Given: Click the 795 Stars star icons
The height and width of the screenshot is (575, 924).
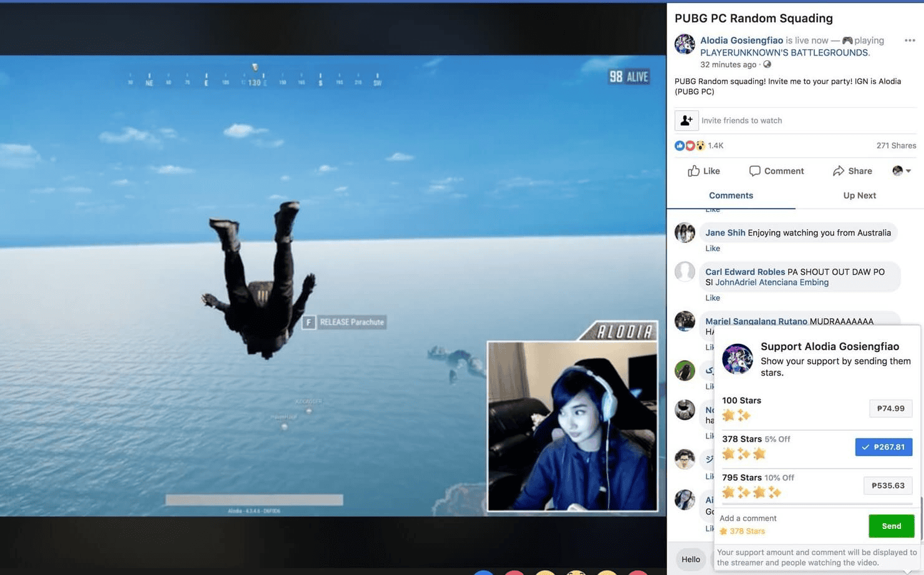Looking at the screenshot, I should 752,493.
